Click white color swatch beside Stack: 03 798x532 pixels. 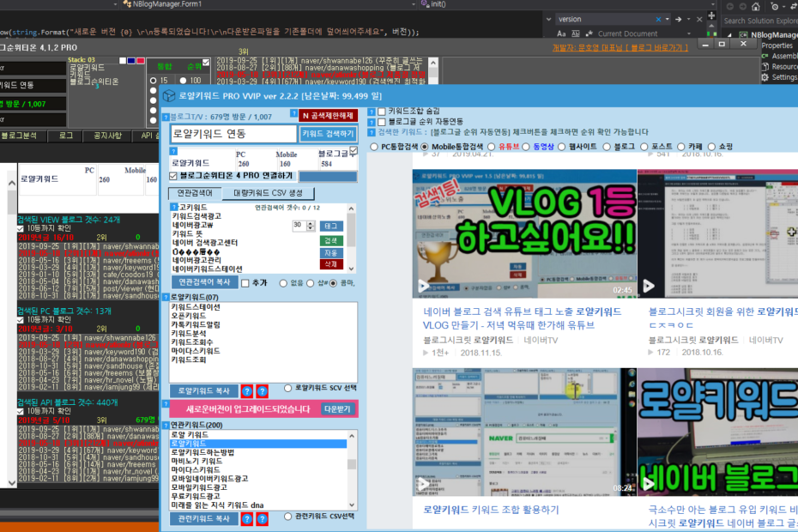123,61
